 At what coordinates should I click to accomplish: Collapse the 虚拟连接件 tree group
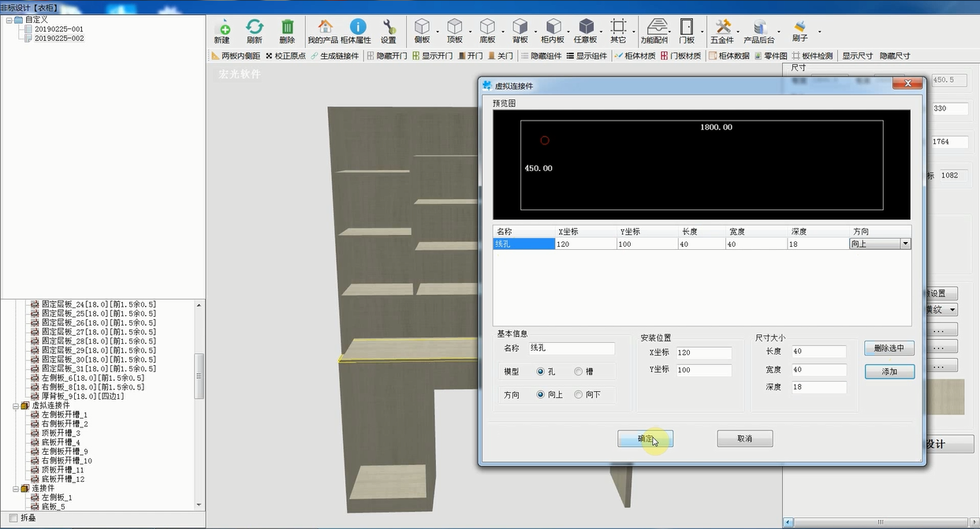[x=15, y=405]
